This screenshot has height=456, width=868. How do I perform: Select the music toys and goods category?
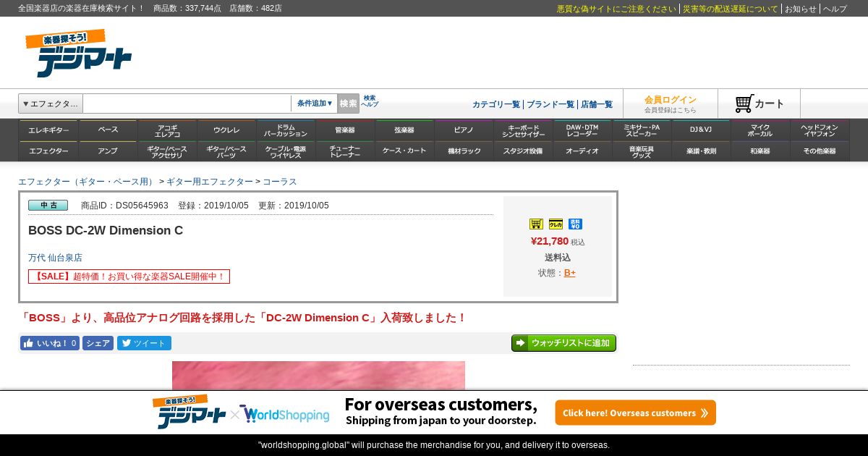pos(642,151)
